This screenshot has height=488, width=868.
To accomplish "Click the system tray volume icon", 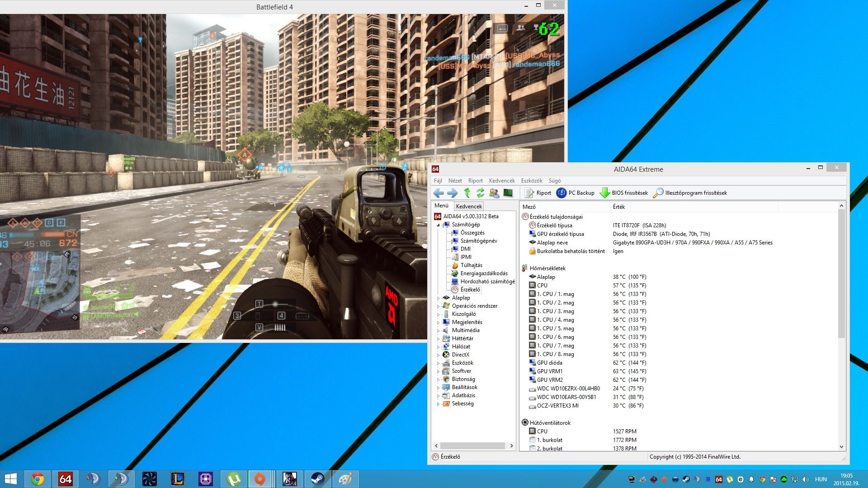I will (805, 479).
